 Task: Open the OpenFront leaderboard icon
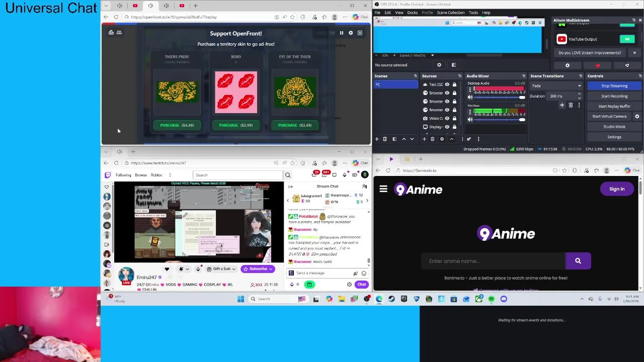pos(111,33)
